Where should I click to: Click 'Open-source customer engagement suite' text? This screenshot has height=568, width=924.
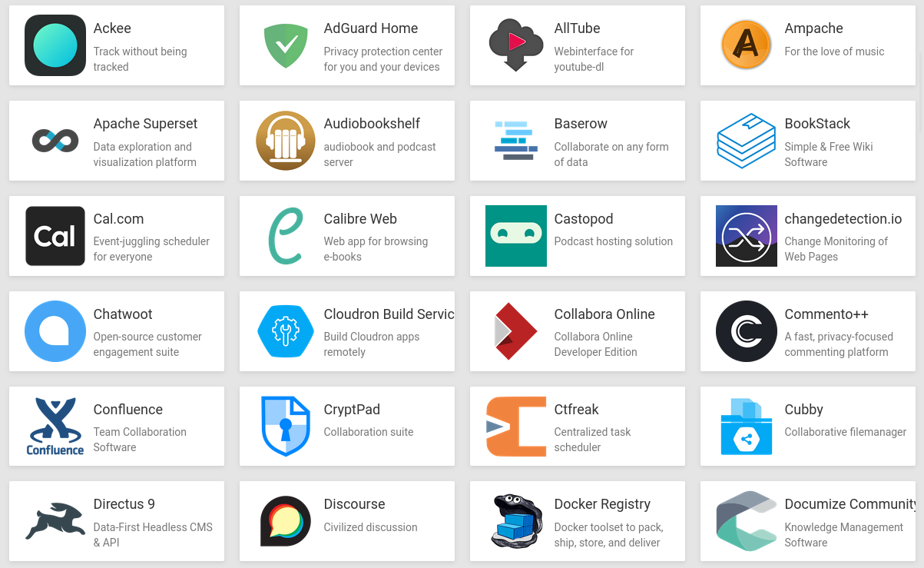[147, 344]
